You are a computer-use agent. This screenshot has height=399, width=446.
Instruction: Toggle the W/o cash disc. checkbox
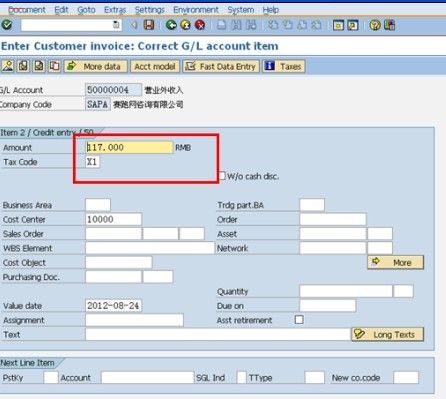click(222, 176)
